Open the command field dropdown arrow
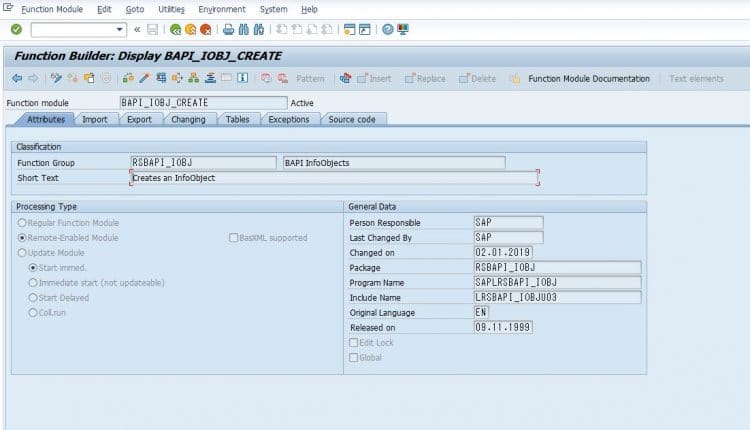Image resolution: width=750 pixels, height=430 pixels. 119,30
